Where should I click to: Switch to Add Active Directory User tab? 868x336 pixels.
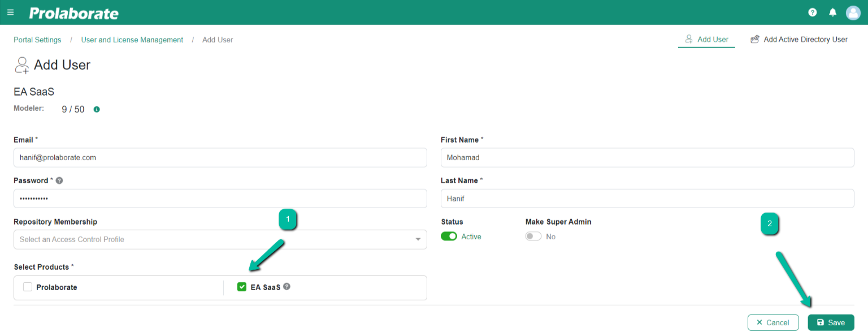click(x=799, y=40)
